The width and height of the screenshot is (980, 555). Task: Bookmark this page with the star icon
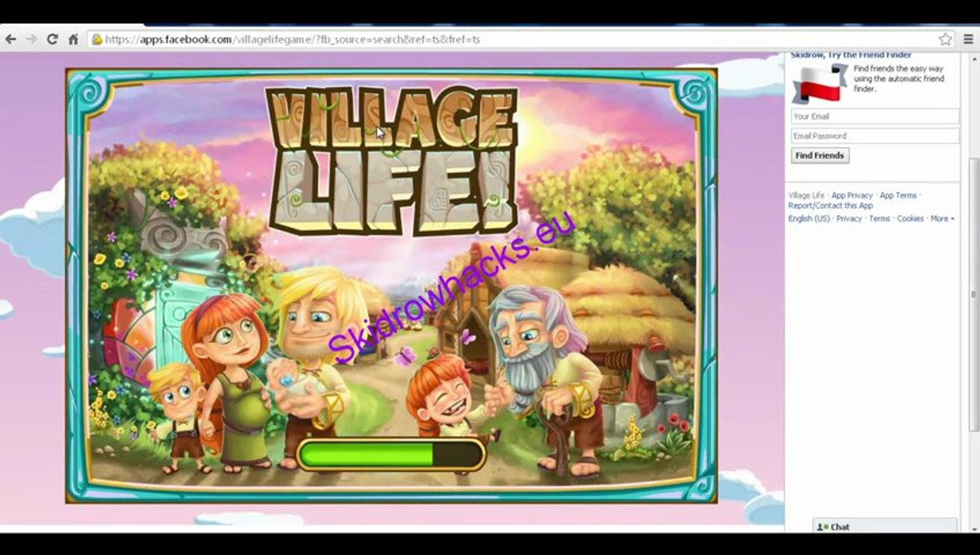[x=945, y=39]
